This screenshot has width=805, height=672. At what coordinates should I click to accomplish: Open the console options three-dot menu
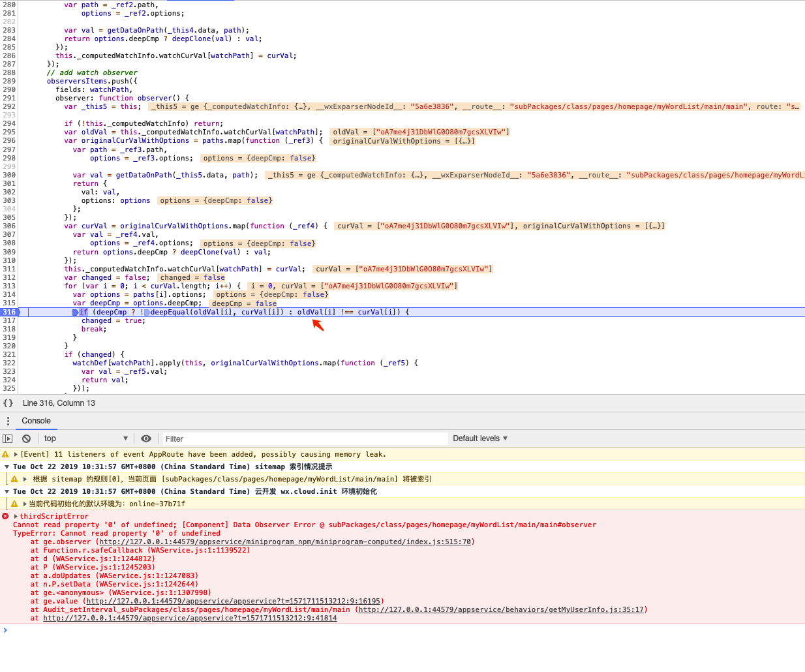coord(8,421)
